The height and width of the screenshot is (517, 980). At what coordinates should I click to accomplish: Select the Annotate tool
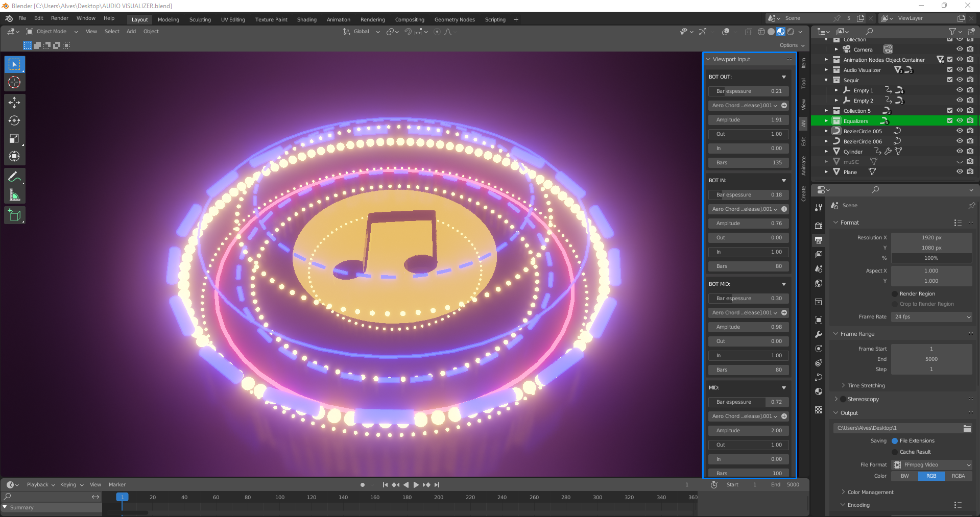click(x=14, y=177)
